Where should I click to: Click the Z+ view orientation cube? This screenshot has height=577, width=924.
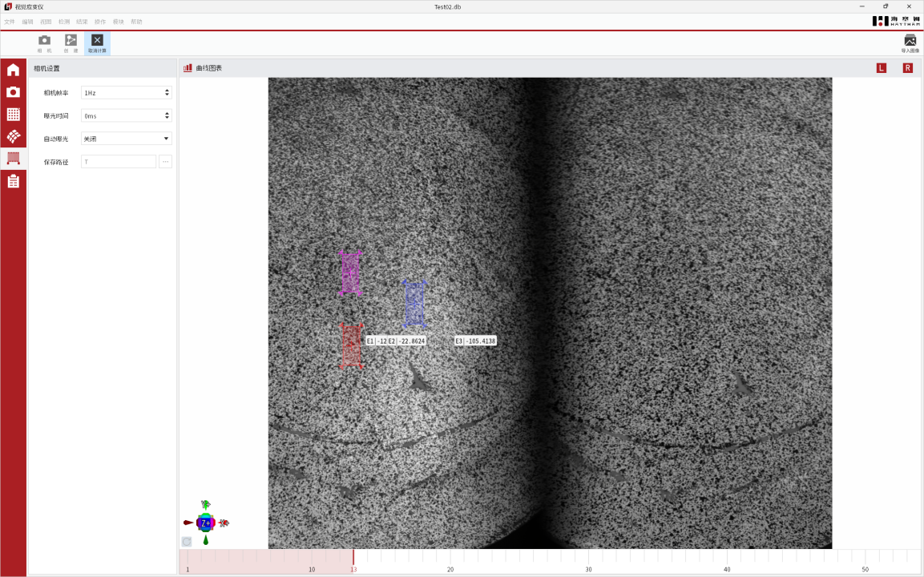tap(205, 523)
